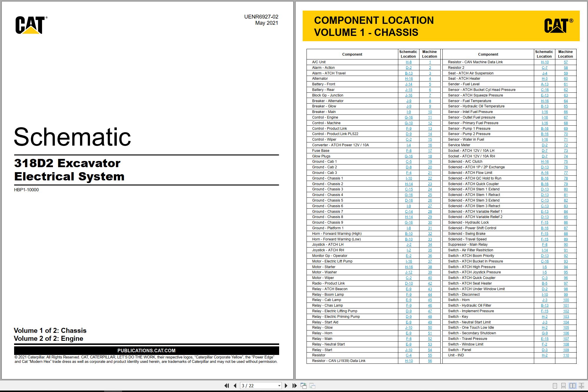This screenshot has width=588, height=392.
Task: Open schematic location H-8 for A/C Unit
Action: [x=409, y=62]
